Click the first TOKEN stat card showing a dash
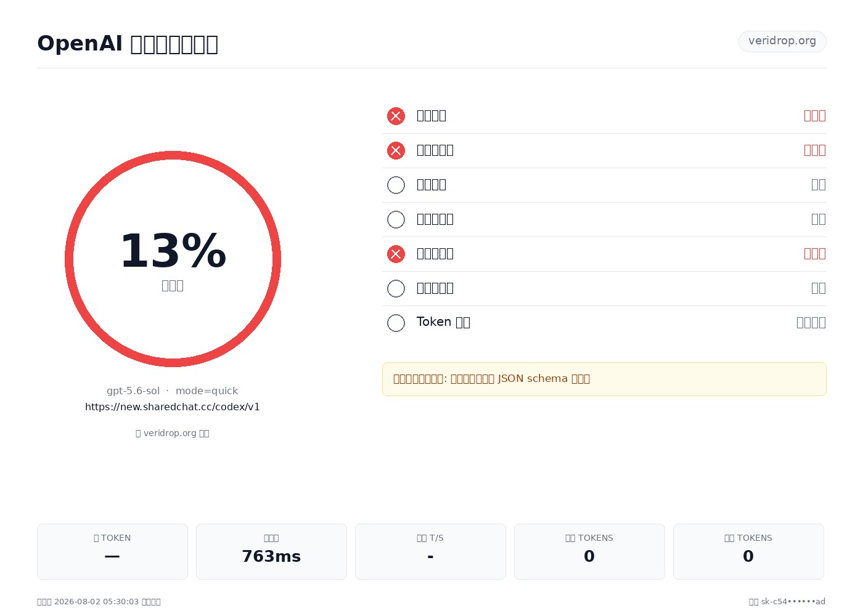Screen dimensions: 863x616 112,551
